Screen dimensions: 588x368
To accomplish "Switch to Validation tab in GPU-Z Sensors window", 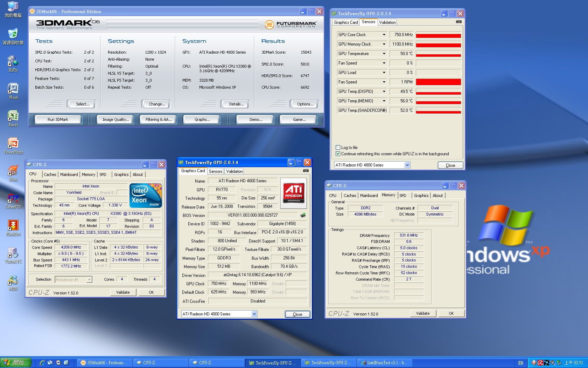I will pyautogui.click(x=387, y=22).
